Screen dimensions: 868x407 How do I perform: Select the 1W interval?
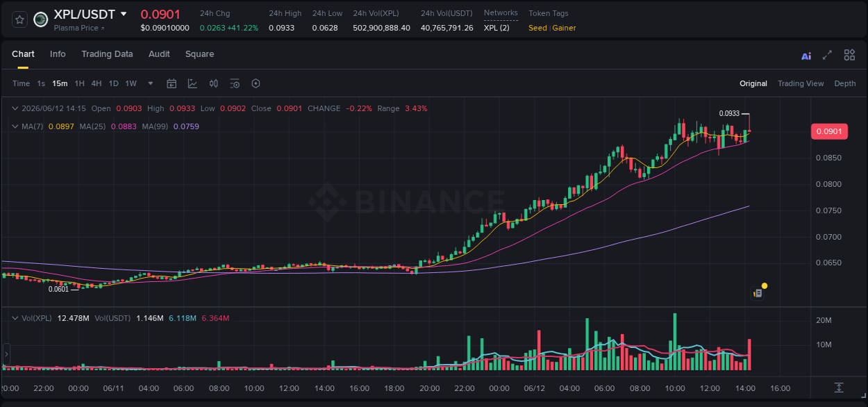pyautogui.click(x=131, y=83)
